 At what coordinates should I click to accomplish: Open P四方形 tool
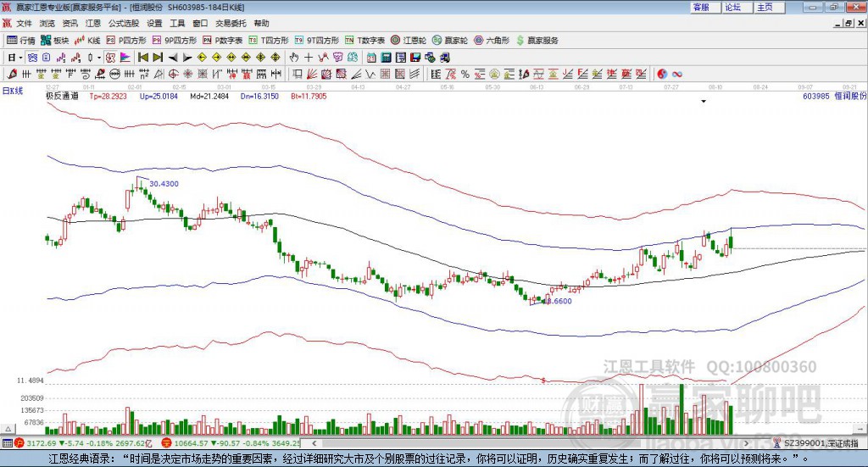(x=126, y=41)
